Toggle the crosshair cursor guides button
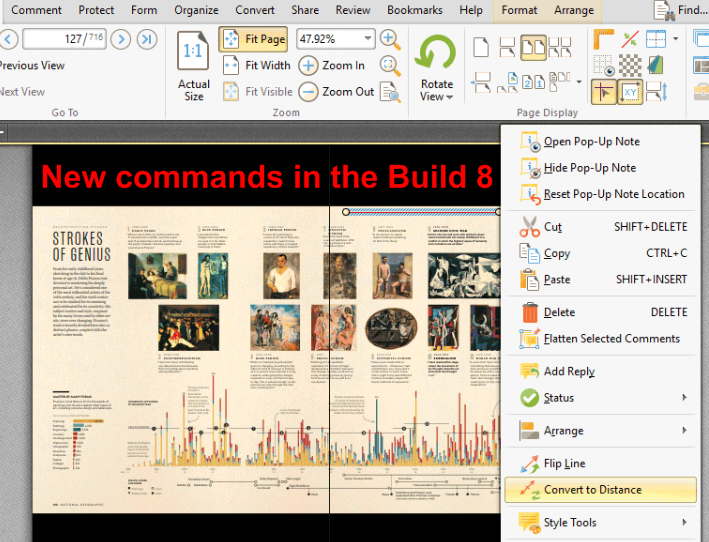The height and width of the screenshot is (542, 709). (x=603, y=92)
